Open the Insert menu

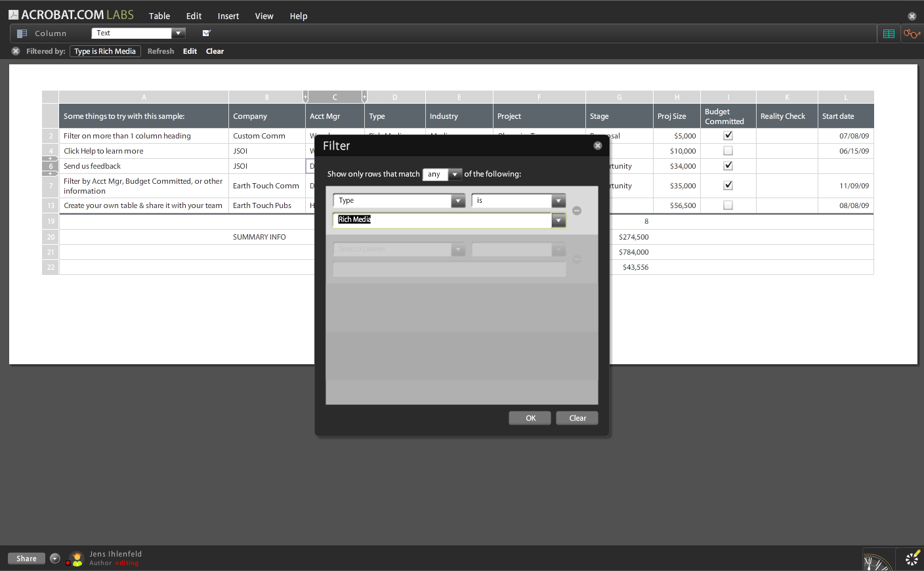click(x=228, y=16)
